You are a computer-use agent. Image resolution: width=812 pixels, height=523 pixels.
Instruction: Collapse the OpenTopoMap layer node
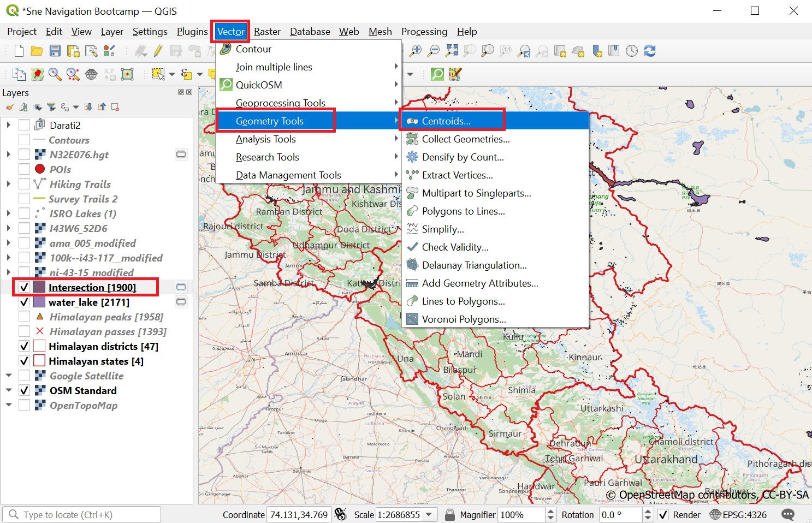(x=9, y=405)
